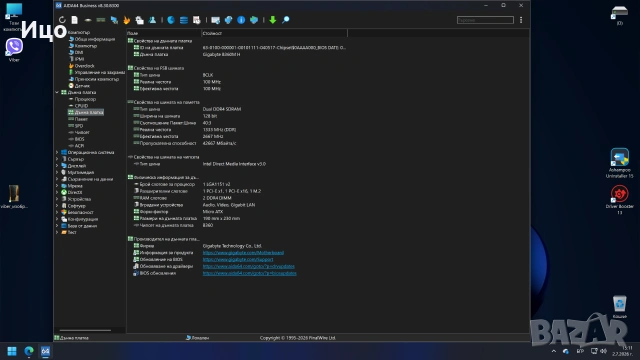Launch the flame stability test icon
Screen dimensions: 640x360
point(127,20)
